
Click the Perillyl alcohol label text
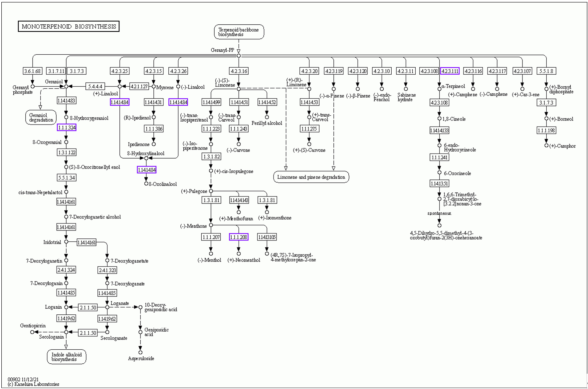coord(267,123)
